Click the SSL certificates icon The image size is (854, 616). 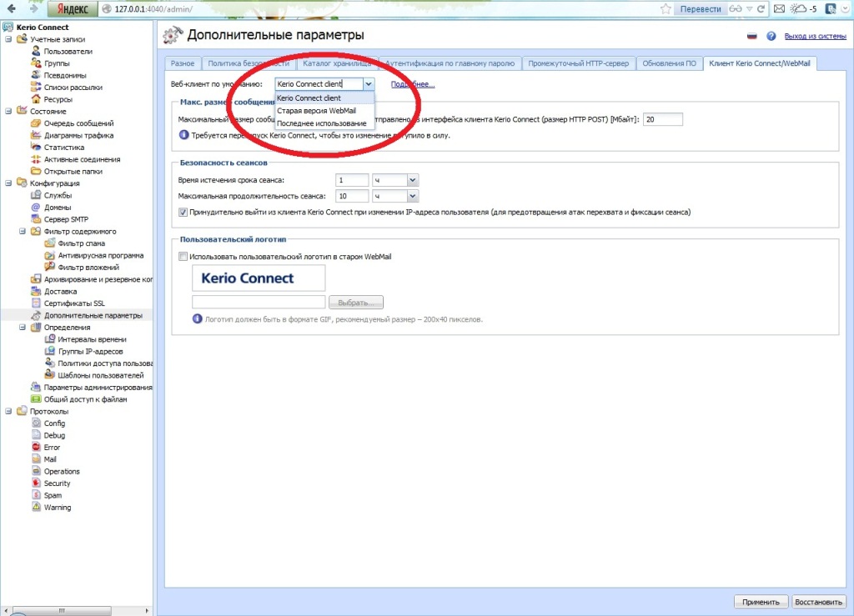point(36,303)
